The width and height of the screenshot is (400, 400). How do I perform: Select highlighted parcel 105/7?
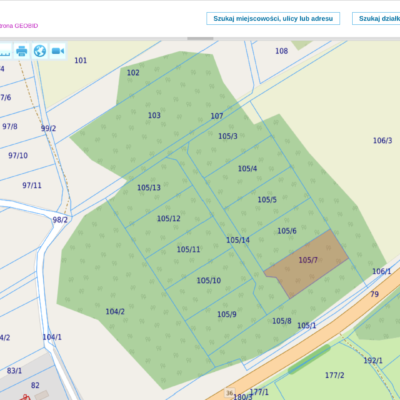pyautogui.click(x=308, y=260)
